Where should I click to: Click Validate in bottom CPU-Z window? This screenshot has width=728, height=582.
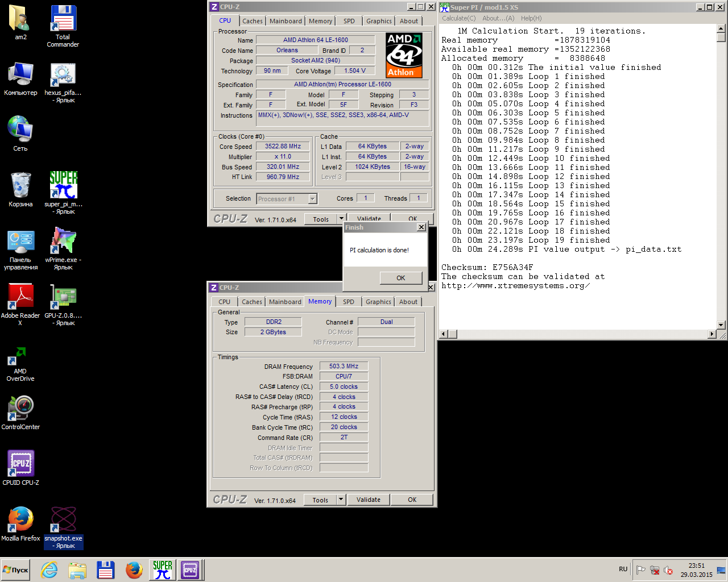pos(369,500)
